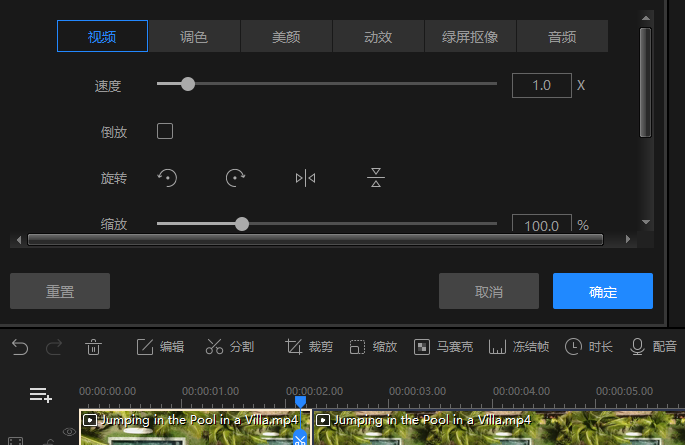The image size is (685, 445).
Task: Click the 速度 speed slider handle
Action: [x=188, y=84]
